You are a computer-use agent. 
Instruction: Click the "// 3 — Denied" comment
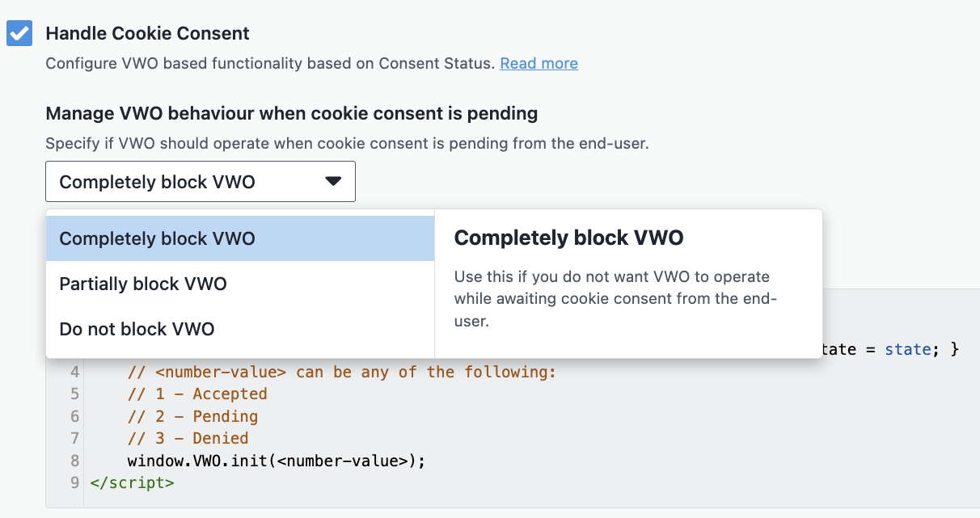(x=187, y=438)
